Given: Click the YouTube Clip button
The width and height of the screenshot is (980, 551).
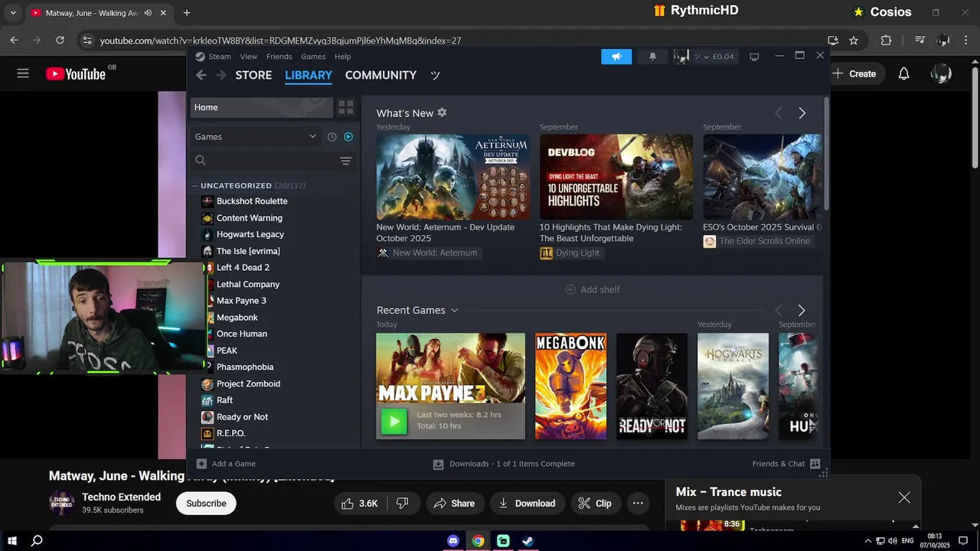Looking at the screenshot, I should 595,503.
